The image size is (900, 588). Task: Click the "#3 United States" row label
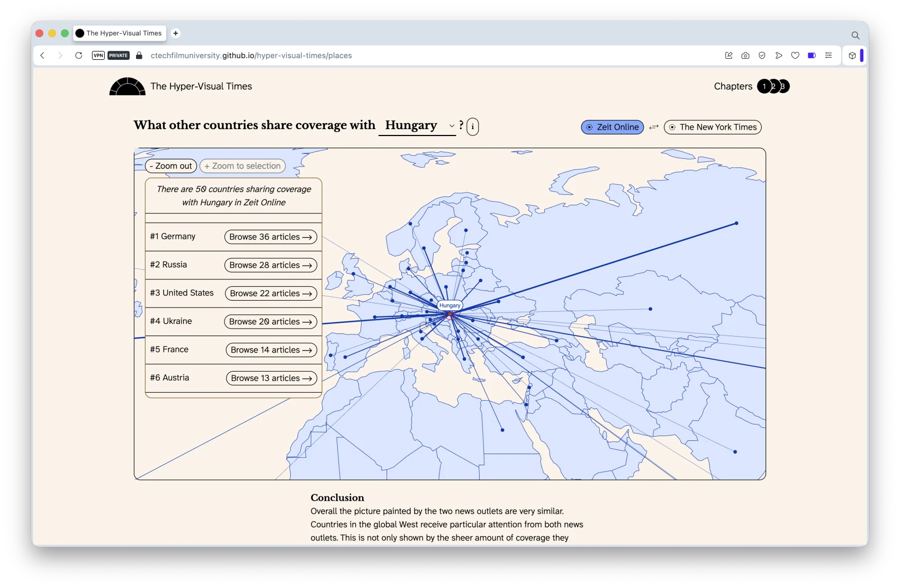(x=182, y=293)
